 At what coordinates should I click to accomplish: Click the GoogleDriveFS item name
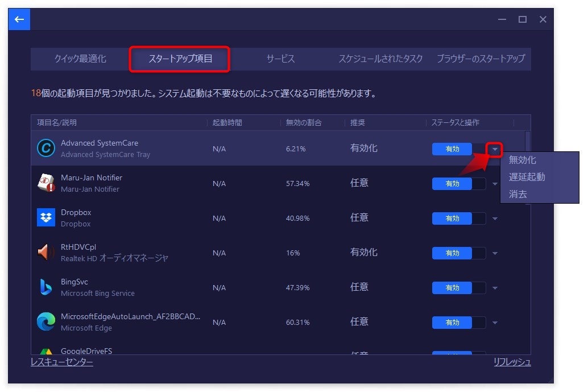coord(86,351)
